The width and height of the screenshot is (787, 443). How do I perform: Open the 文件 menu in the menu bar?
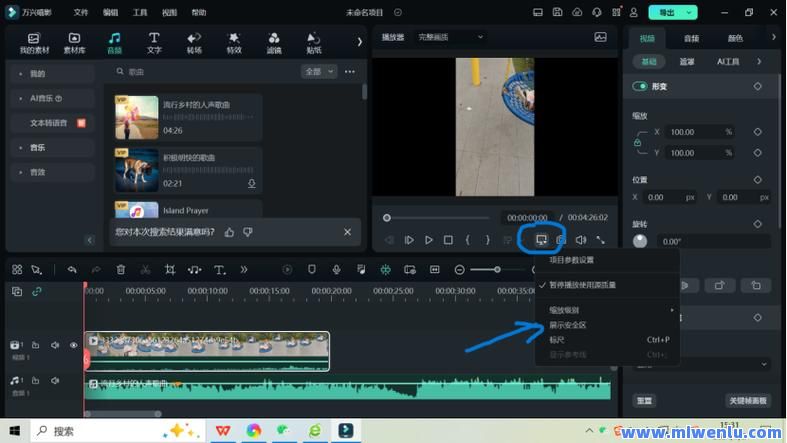81,12
